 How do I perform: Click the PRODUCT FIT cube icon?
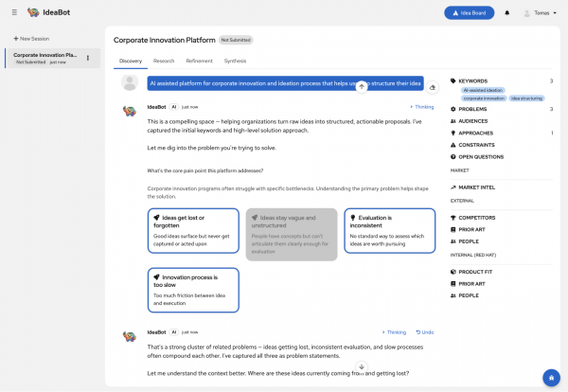453,272
